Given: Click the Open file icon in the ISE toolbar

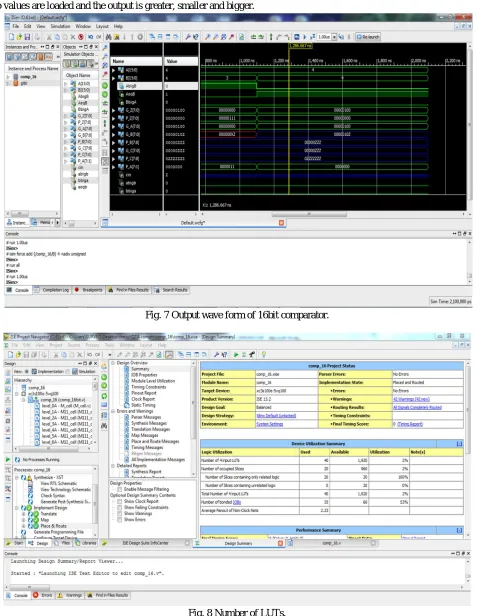Looking at the screenshot, I should click(x=18, y=355).
